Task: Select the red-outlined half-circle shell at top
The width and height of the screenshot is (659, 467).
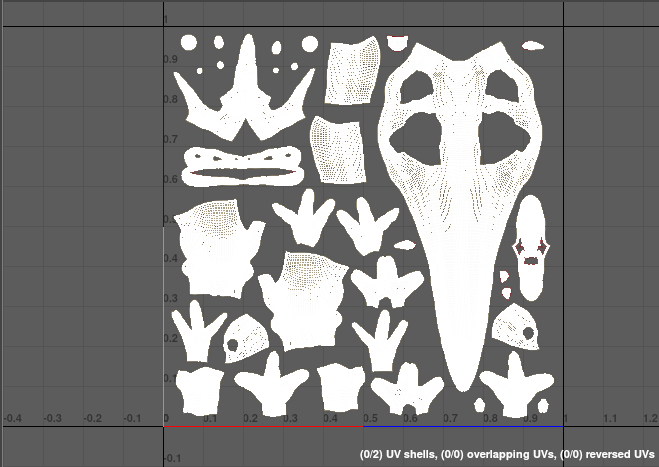Action: pyautogui.click(x=397, y=43)
